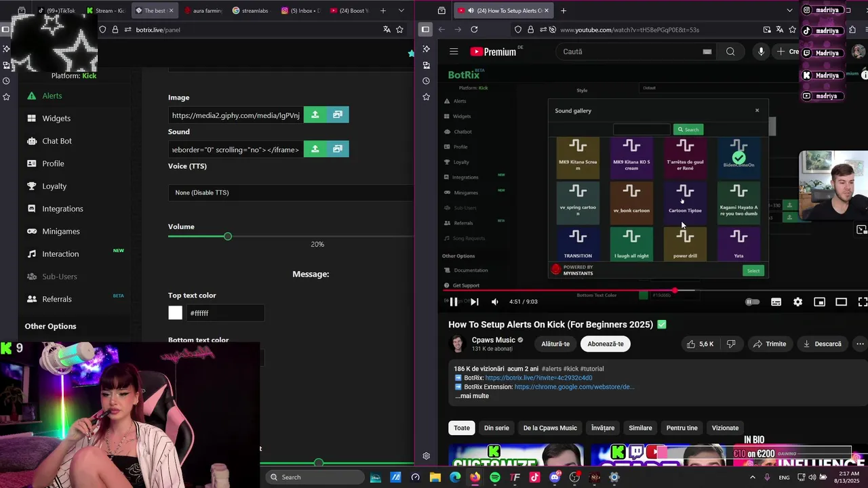Open video player settings gear

(x=797, y=302)
